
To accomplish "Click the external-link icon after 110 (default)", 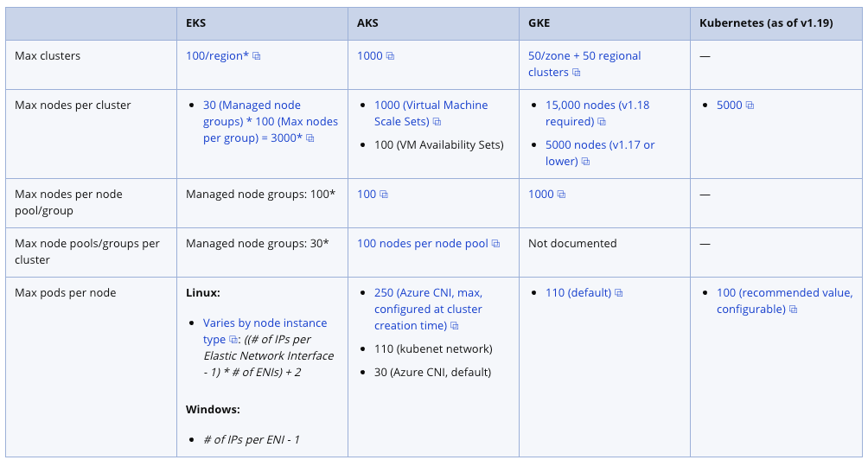I will click(619, 293).
